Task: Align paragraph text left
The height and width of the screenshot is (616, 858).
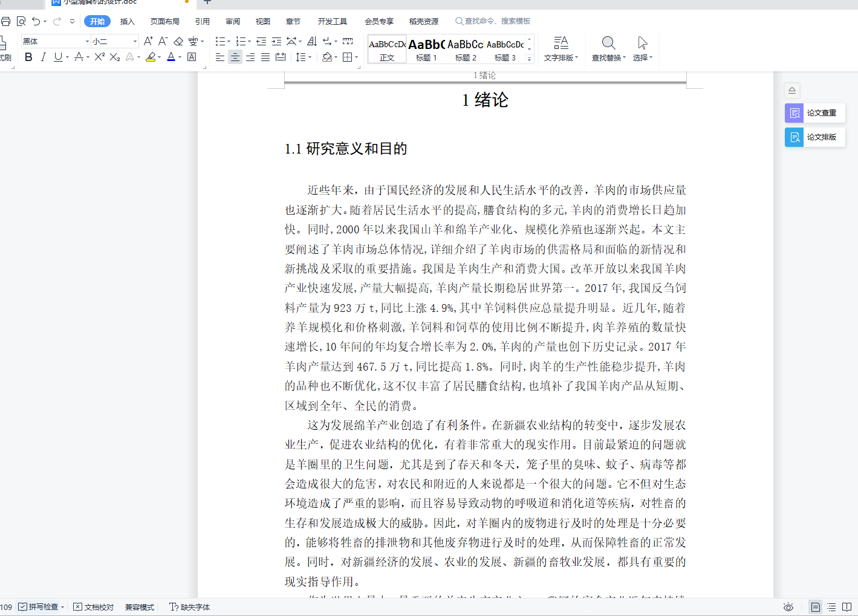Action: (x=220, y=57)
